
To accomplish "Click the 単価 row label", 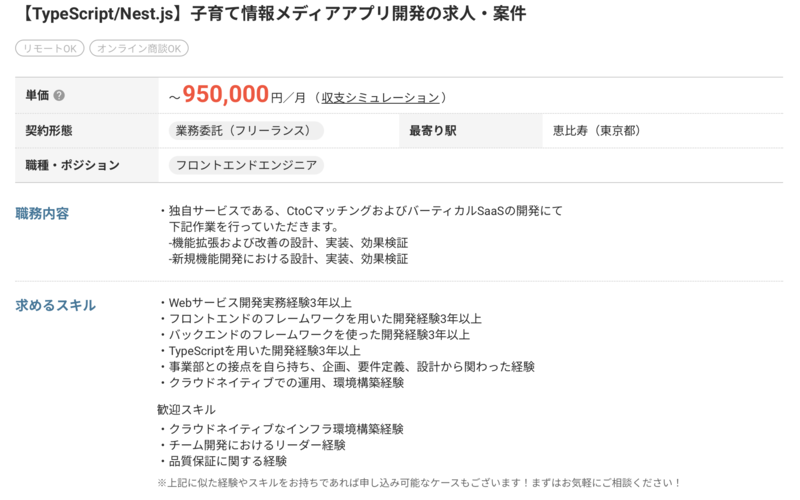I will (x=38, y=96).
